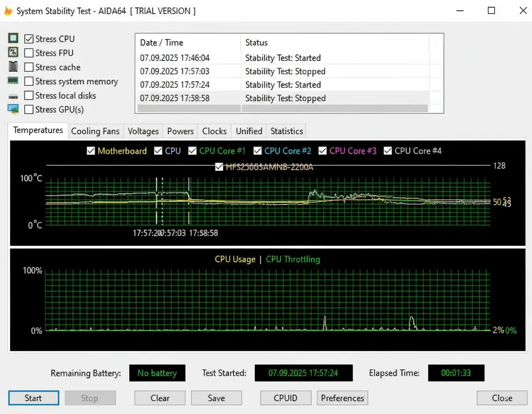Viewport: 532px width, 414px height.
Task: Maximize the AIDA64 window
Action: [x=491, y=11]
